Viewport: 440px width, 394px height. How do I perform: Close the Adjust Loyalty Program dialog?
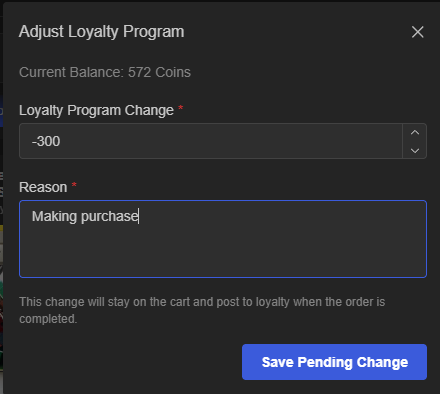coord(417,32)
